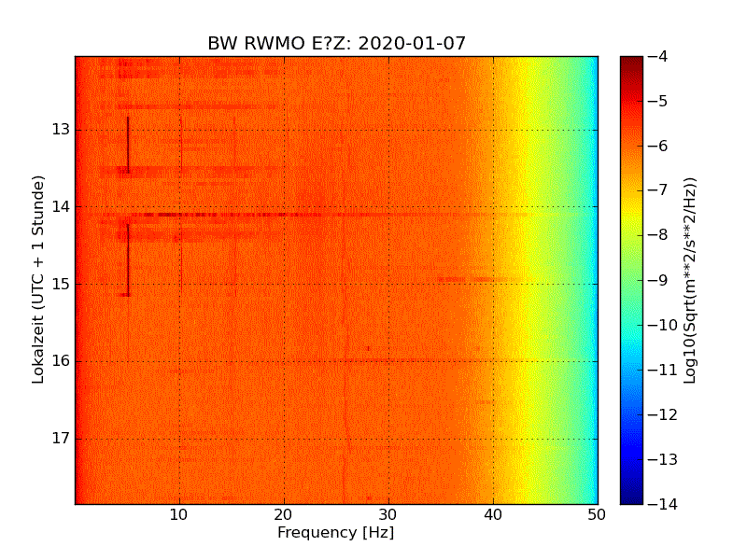Click the x-axis tick label 10
The width and height of the screenshot is (747, 560).
[179, 515]
